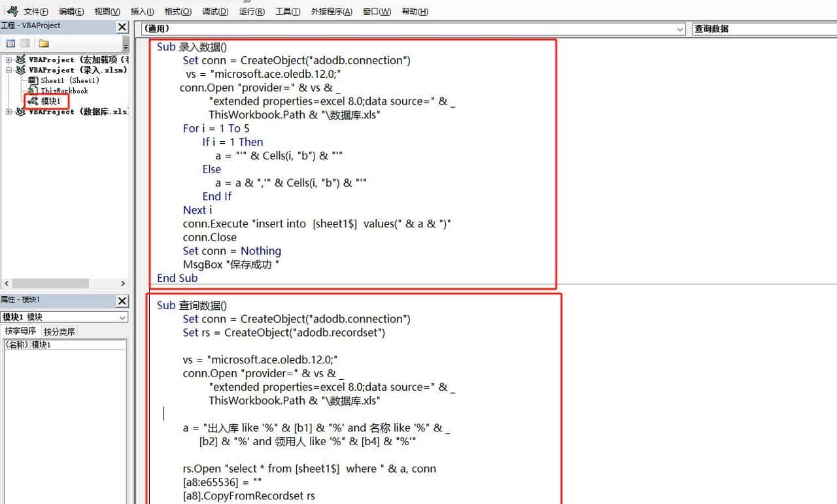Click the View Code icon in project panel
The image size is (837, 504).
point(10,44)
